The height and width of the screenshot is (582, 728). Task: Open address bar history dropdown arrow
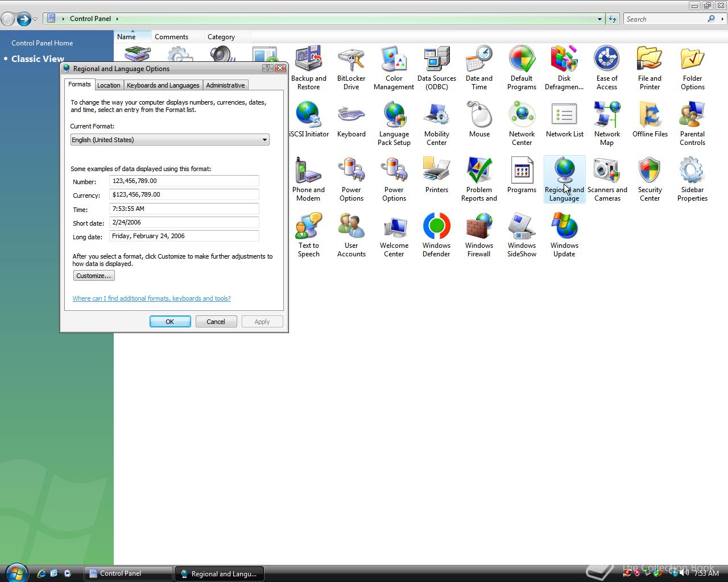(x=599, y=19)
